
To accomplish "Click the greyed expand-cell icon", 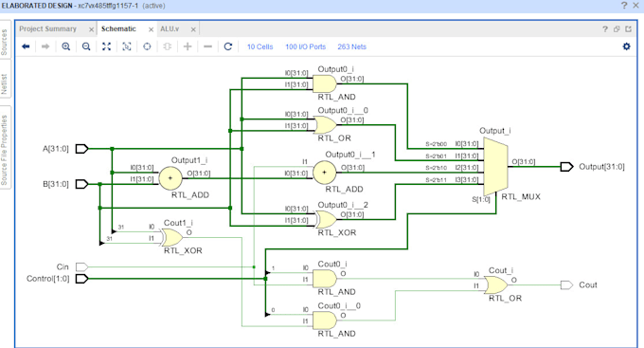I will (x=168, y=46).
